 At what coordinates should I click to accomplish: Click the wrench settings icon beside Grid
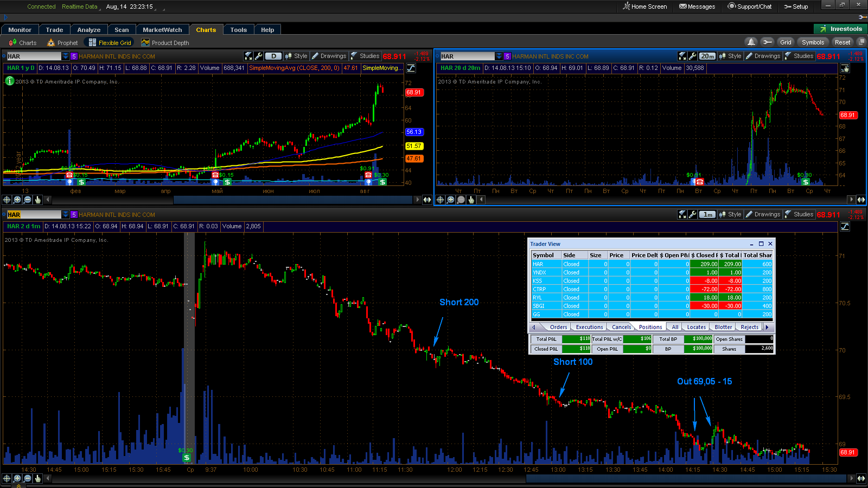click(767, 42)
